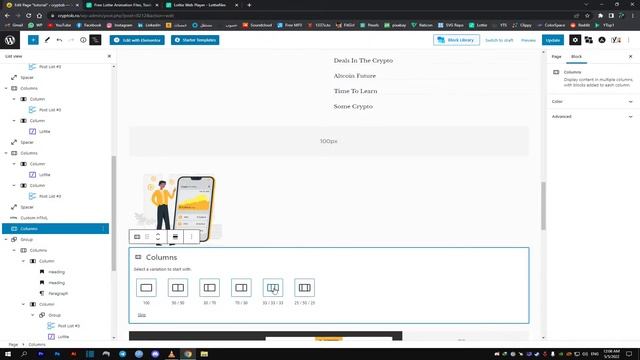Open the editor Options three-dot menu
Screen dimensions: 640x360
pyautogui.click(x=629, y=40)
